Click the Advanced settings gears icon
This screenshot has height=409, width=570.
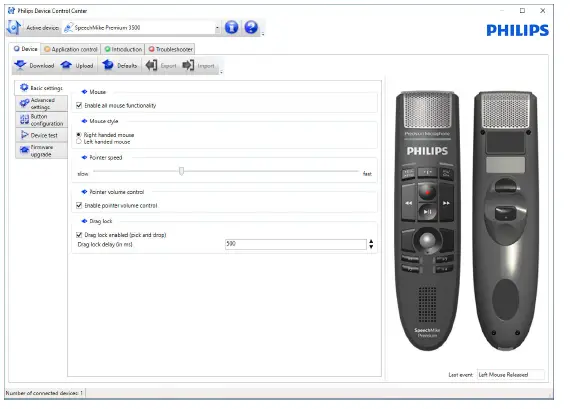coord(24,104)
